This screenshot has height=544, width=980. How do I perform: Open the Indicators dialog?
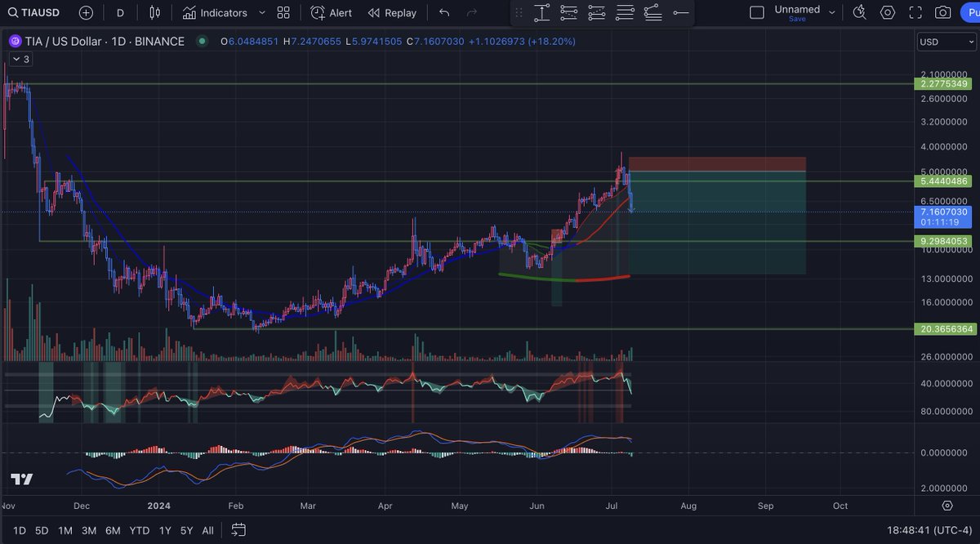(x=215, y=13)
